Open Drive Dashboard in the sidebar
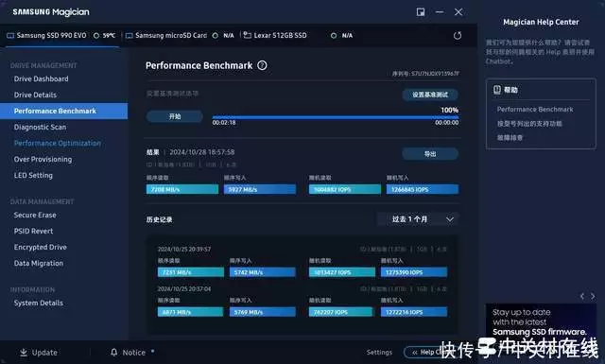The height and width of the screenshot is (364, 605). [41, 78]
